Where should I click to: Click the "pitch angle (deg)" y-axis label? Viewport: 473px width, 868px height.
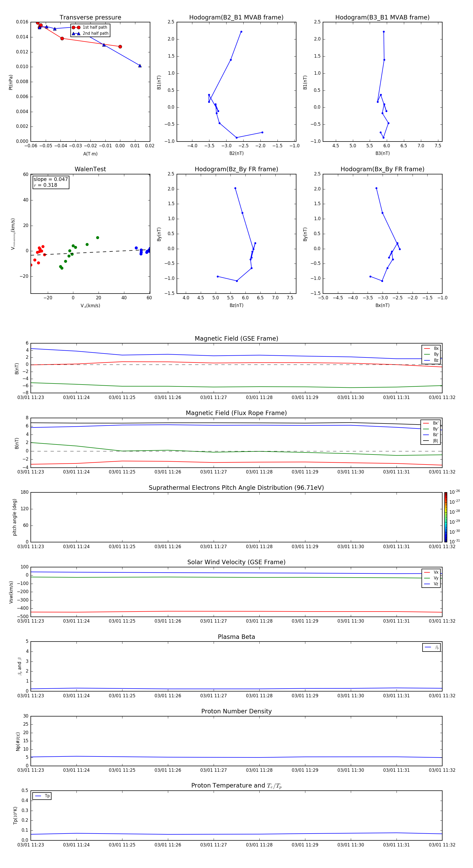14,517
